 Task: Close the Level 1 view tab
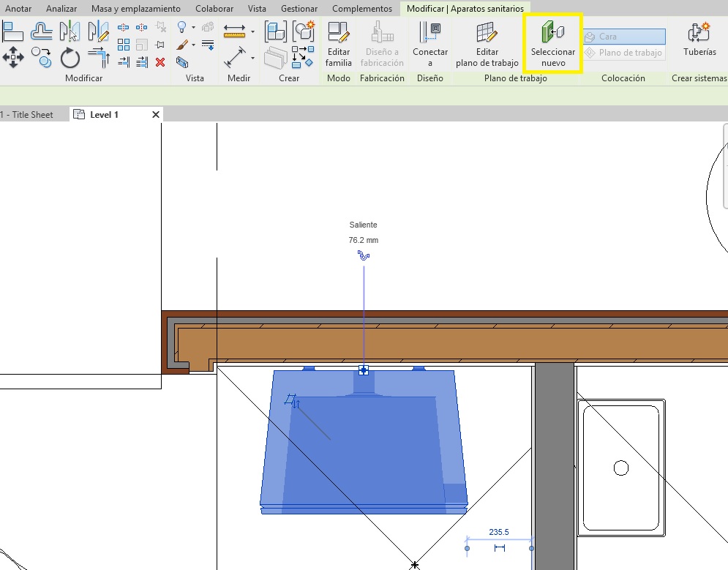click(155, 115)
